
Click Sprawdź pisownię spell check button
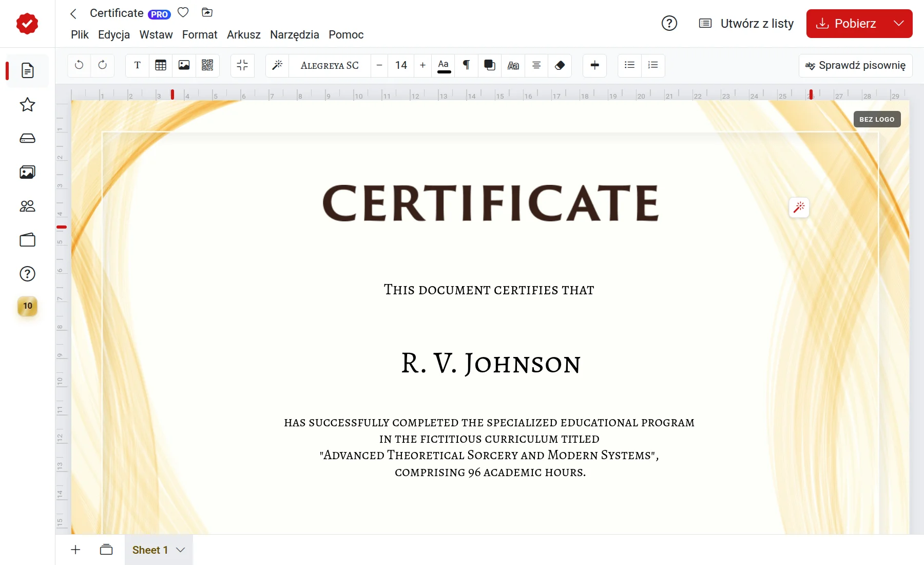click(855, 65)
